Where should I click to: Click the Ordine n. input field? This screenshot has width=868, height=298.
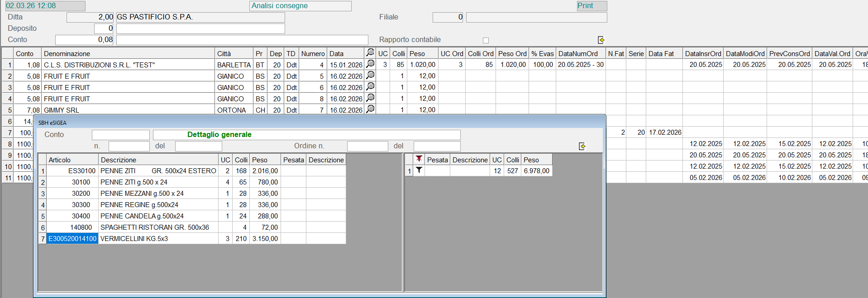367,146
